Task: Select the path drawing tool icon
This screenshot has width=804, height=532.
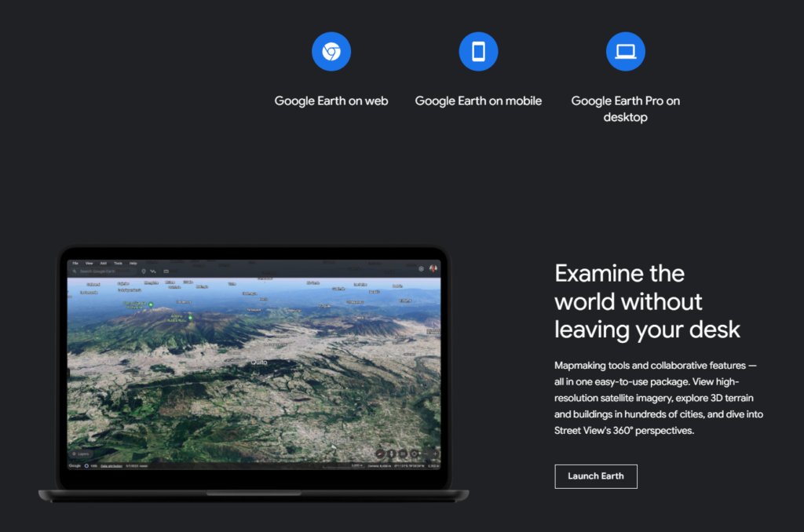Action: 154,271
